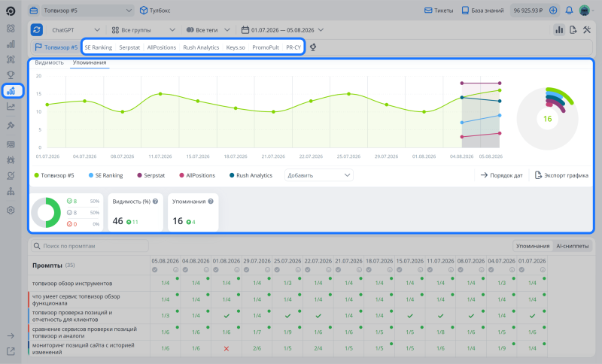Select the PR-CY competitor tab
This screenshot has width=602, height=364.
(x=293, y=47)
